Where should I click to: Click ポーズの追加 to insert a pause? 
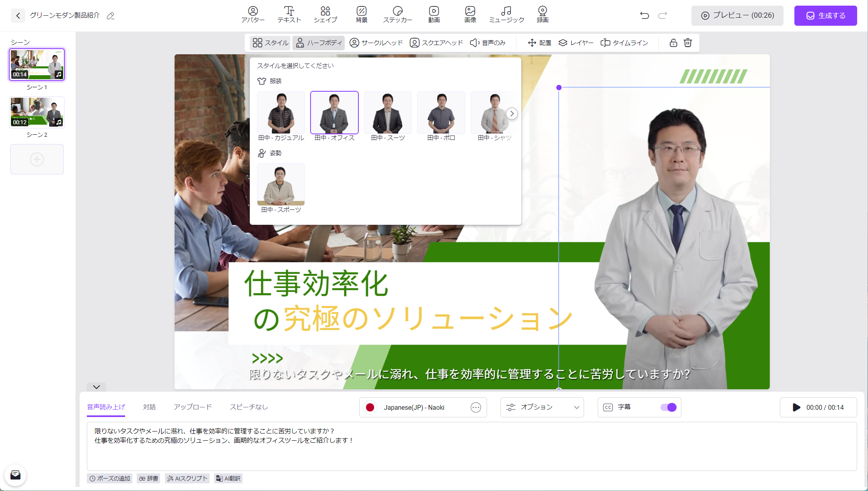coord(109,478)
